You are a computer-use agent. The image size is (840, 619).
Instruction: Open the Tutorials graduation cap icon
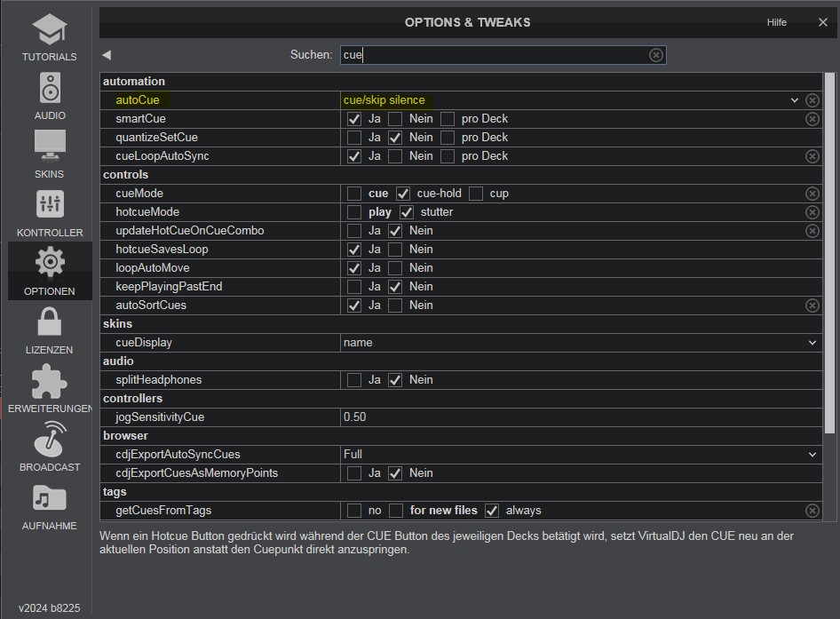[x=50, y=29]
